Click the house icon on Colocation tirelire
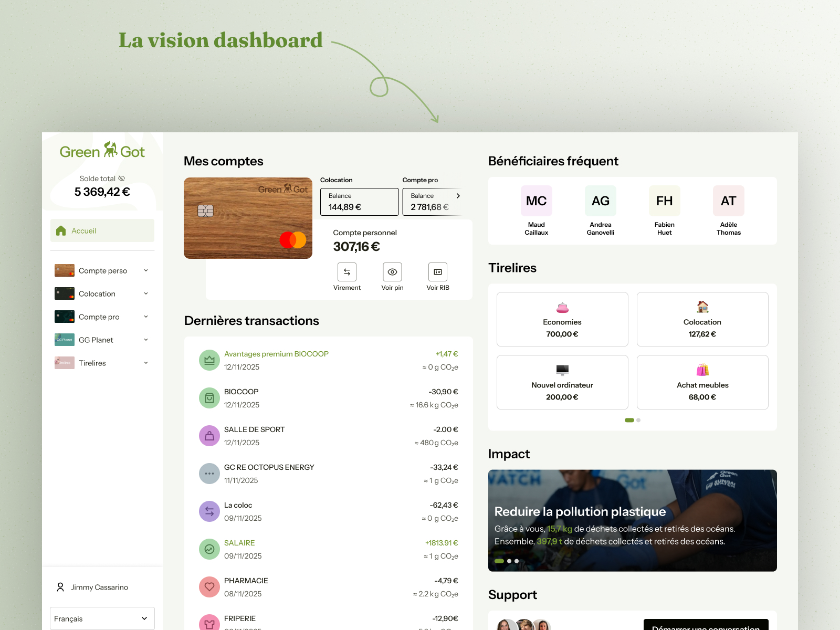This screenshot has width=840, height=630. pyautogui.click(x=702, y=307)
